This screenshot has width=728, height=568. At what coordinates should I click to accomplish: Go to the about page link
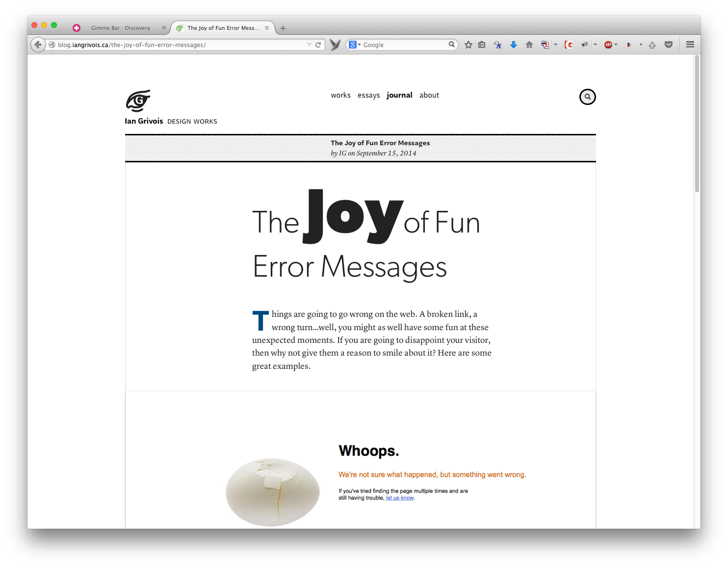pyautogui.click(x=429, y=95)
